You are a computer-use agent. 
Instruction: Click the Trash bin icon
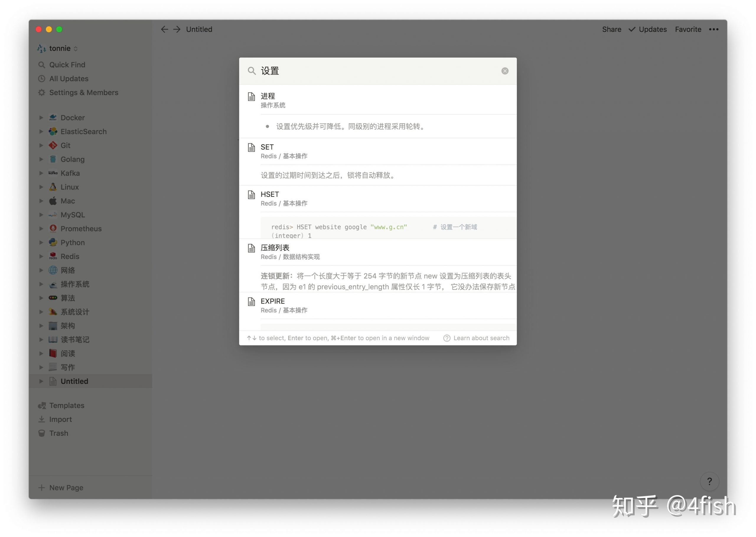coord(41,433)
